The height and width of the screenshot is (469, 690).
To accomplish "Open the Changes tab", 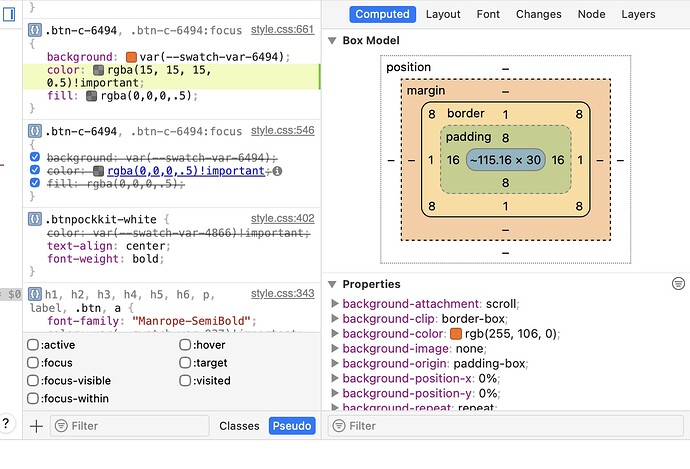I will (539, 14).
